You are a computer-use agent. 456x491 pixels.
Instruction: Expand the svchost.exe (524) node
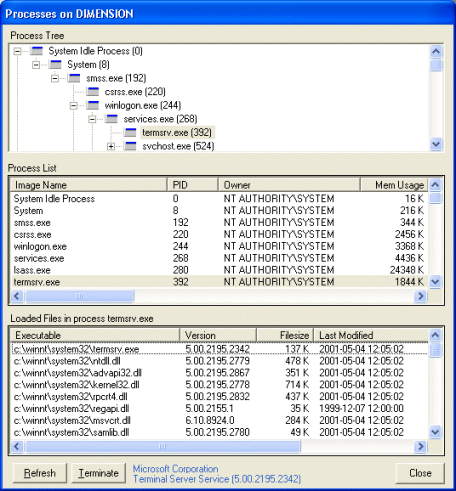tap(111, 146)
